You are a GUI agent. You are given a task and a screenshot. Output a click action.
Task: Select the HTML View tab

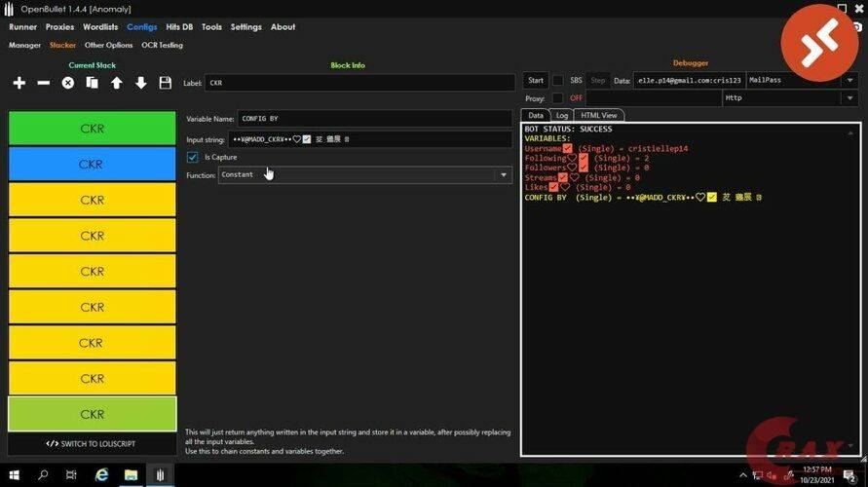tap(599, 115)
